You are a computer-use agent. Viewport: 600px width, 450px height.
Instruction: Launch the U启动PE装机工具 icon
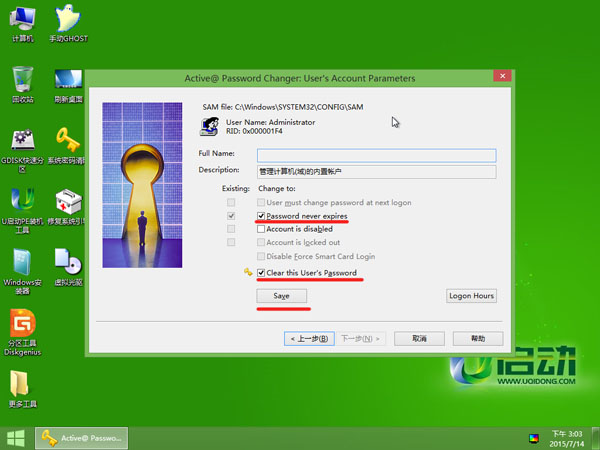click(x=22, y=210)
